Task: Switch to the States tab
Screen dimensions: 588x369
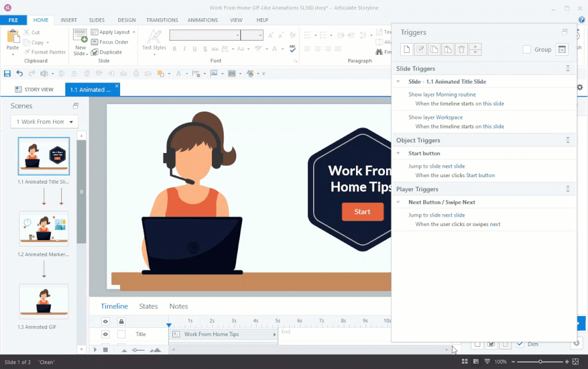Action: pyautogui.click(x=148, y=306)
